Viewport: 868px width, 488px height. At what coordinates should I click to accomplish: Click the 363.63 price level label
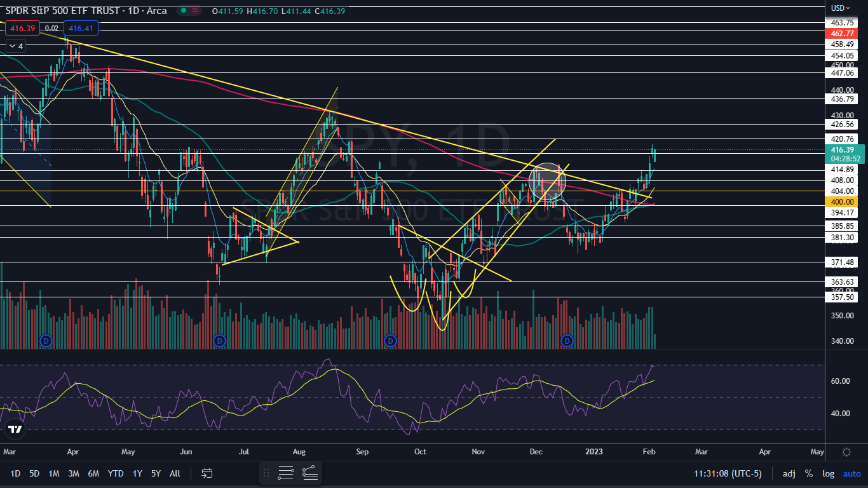point(840,281)
